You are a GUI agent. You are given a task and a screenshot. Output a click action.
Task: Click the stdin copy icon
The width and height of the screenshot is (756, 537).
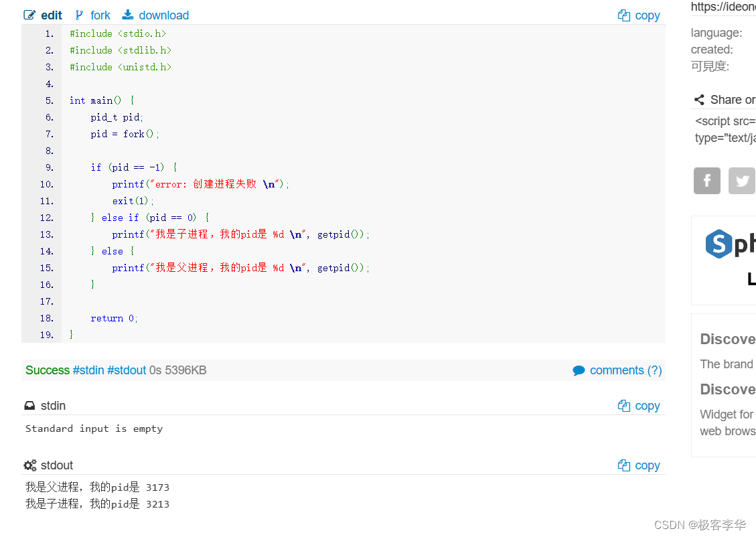pyautogui.click(x=624, y=406)
